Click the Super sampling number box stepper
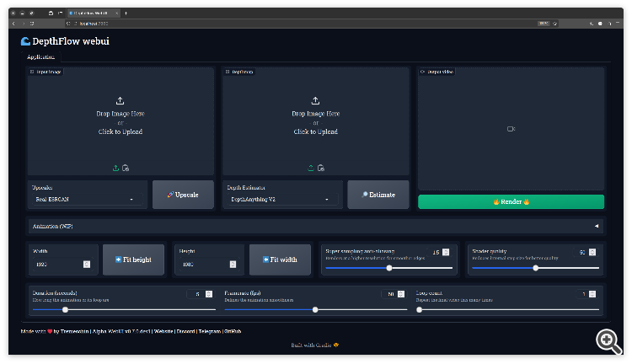Viewport: 632px width, 364px height. 446,252
